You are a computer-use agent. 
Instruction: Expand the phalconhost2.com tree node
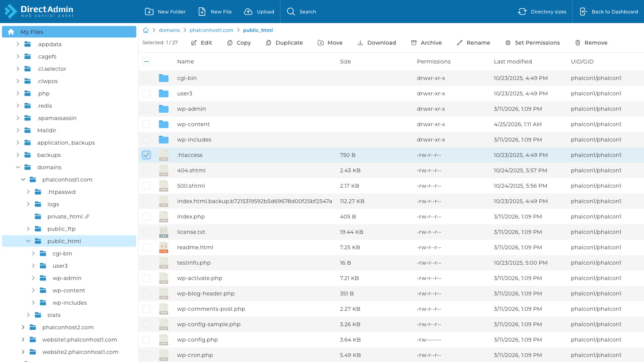23,327
